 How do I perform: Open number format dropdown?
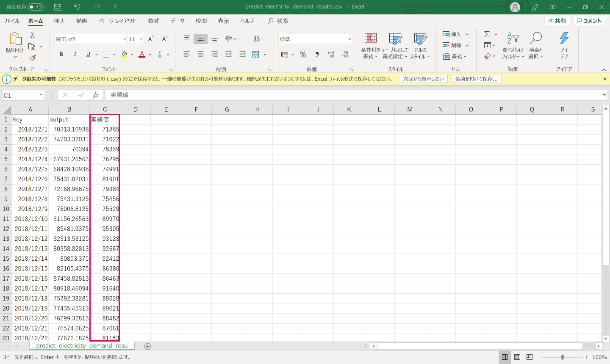point(349,39)
